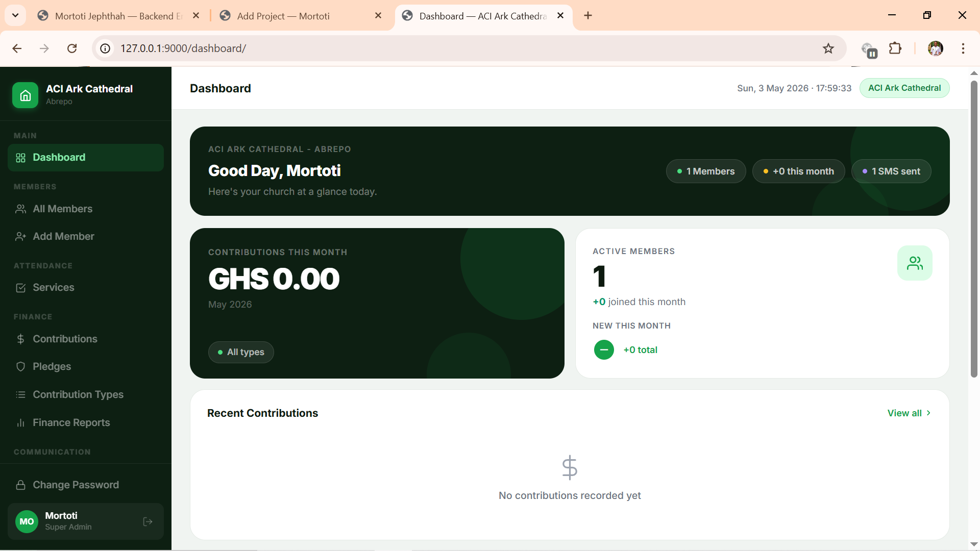This screenshot has width=980, height=551.
Task: Open the Chrome three-dot menu
Action: click(x=963, y=48)
